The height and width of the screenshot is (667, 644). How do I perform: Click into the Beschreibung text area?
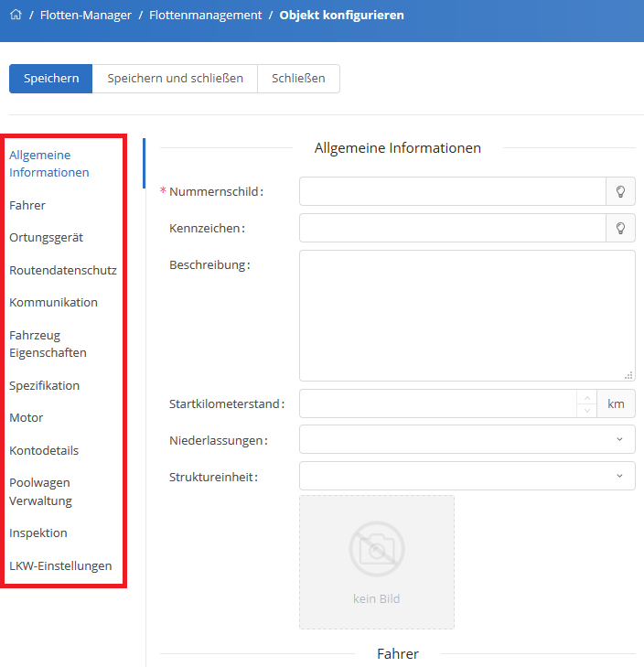click(x=467, y=315)
